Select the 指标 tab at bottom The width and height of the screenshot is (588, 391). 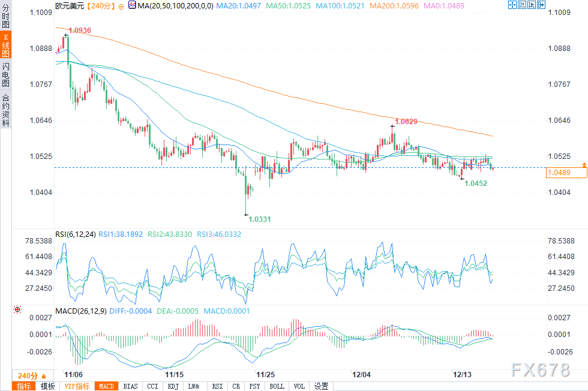point(24,386)
